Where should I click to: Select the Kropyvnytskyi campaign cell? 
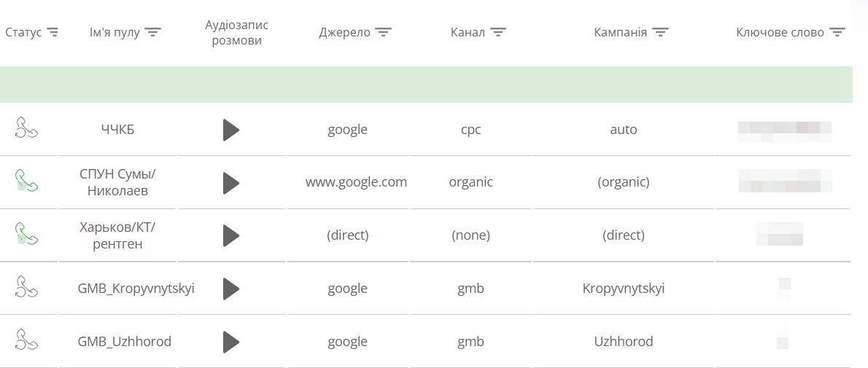624,289
